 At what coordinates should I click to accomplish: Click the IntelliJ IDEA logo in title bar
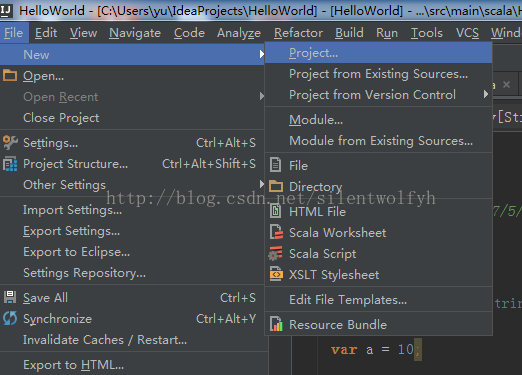pyautogui.click(x=6, y=10)
